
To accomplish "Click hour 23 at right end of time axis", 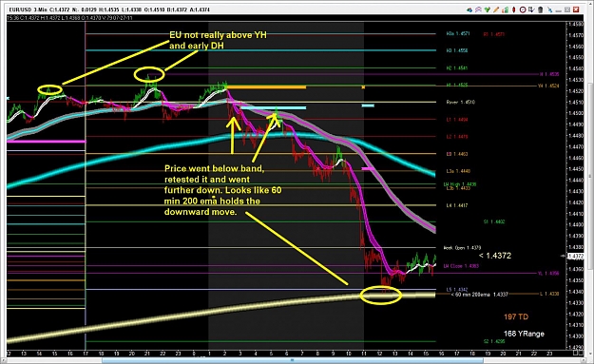I will [549, 354].
